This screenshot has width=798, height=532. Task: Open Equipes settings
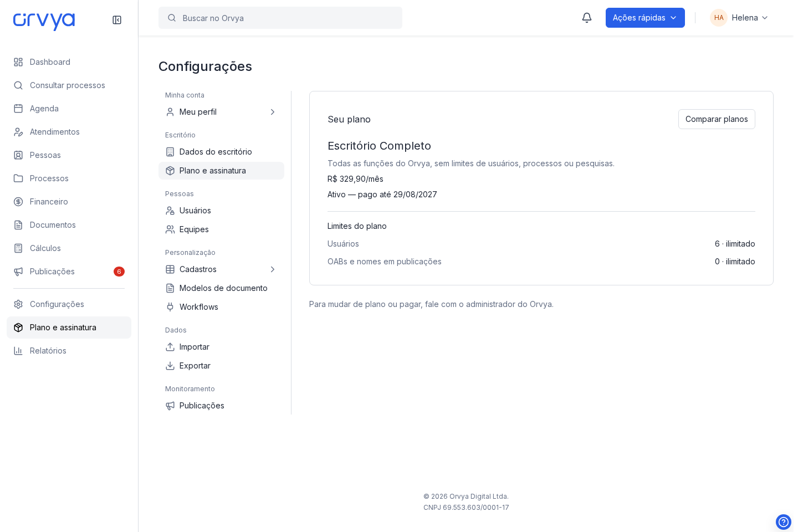(x=221, y=229)
